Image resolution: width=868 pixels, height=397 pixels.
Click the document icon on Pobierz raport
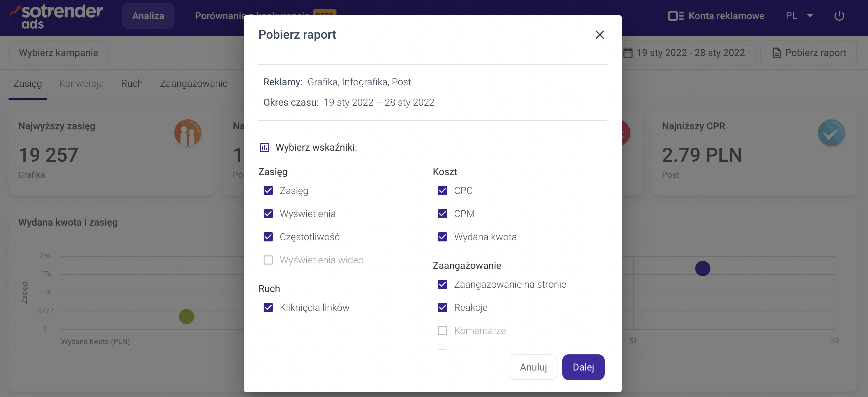click(x=777, y=53)
